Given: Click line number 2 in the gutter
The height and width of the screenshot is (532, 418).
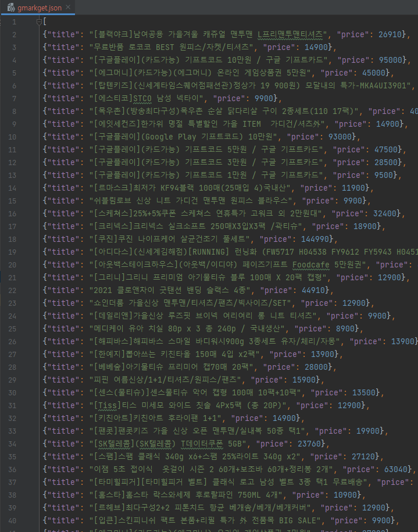Looking at the screenshot, I should 15,35.
